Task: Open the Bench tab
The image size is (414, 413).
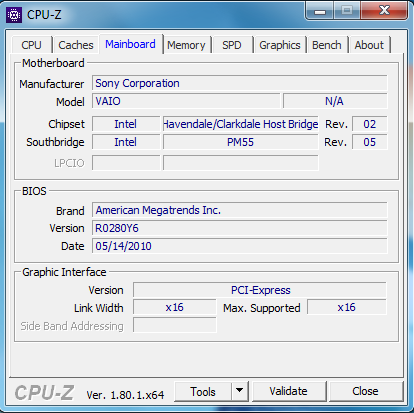Action: (327, 45)
